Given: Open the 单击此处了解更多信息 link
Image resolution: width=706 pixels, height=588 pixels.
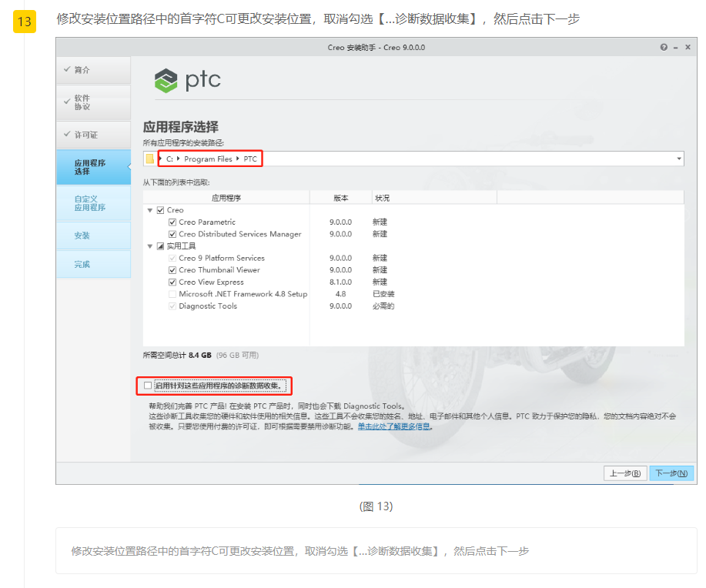Looking at the screenshot, I should click(394, 426).
